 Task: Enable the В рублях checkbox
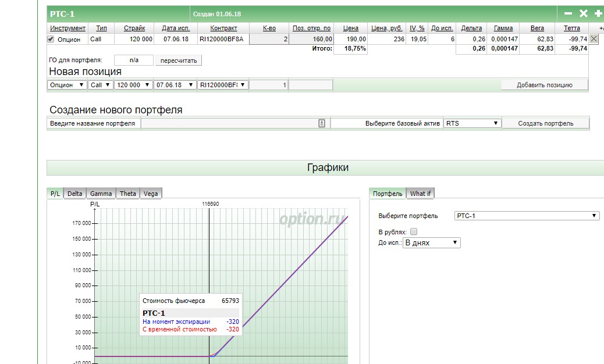(x=414, y=231)
